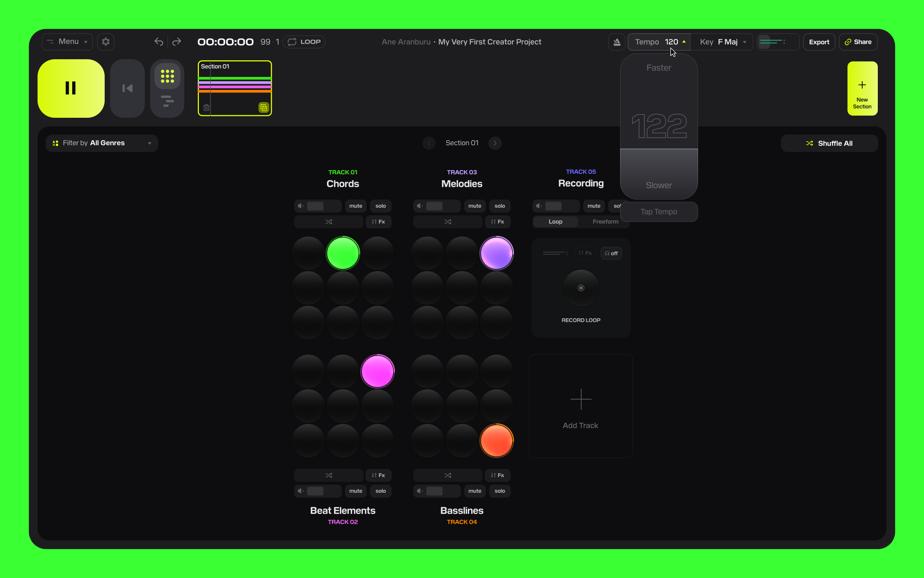Expand the Filter by All Genres dropdown

pos(101,143)
